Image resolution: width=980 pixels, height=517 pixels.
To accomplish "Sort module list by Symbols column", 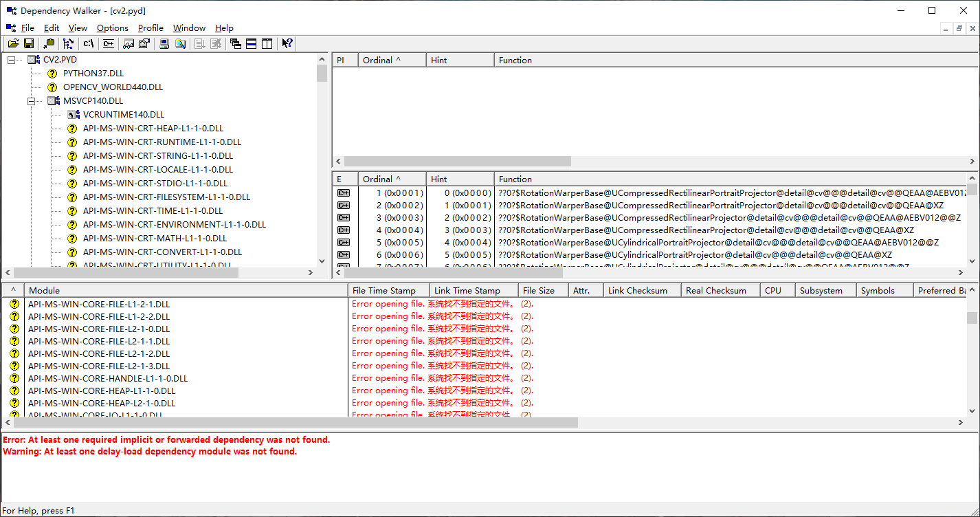I will 884,290.
